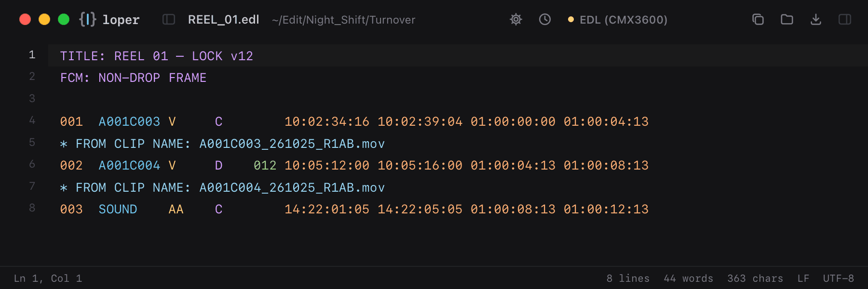The width and height of the screenshot is (868, 289).
Task: Change the LF line ending setting
Action: 803,278
